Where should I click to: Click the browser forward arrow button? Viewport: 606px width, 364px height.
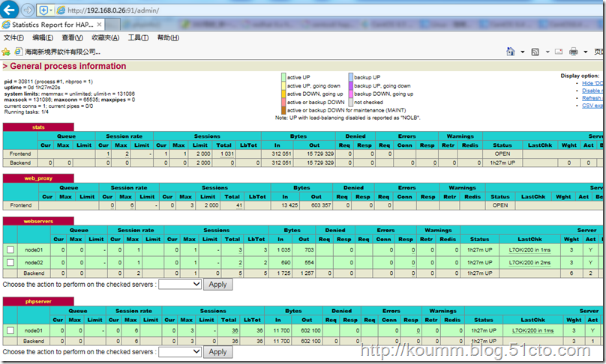coord(27,10)
